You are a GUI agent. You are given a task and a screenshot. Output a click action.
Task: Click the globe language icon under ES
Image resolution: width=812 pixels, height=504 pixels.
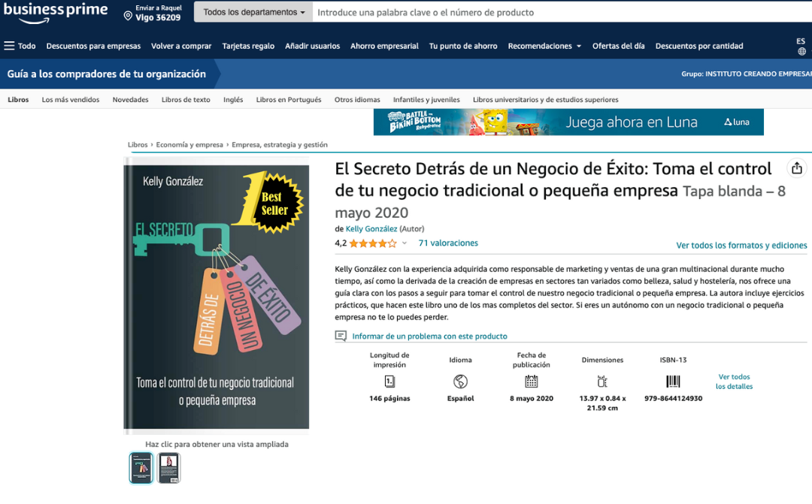click(801, 51)
